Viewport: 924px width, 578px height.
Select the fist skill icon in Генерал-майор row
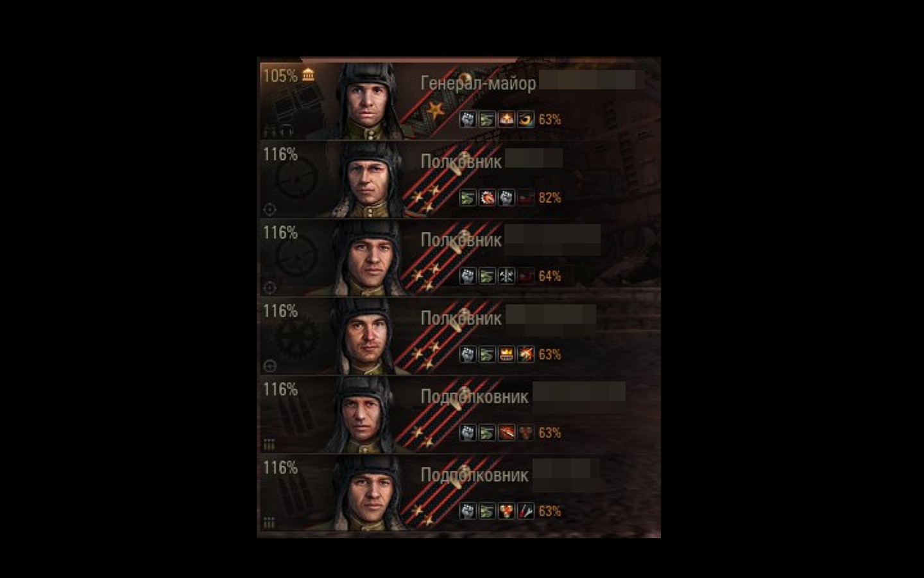468,119
